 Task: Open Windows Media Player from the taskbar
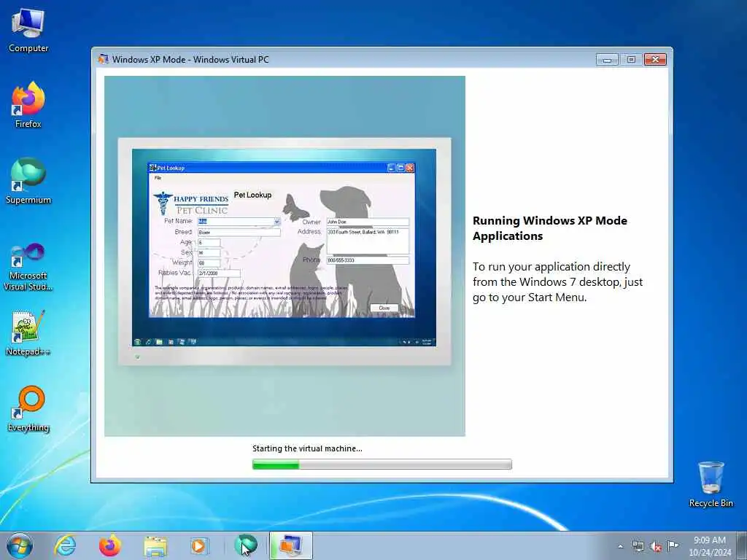coord(198,545)
